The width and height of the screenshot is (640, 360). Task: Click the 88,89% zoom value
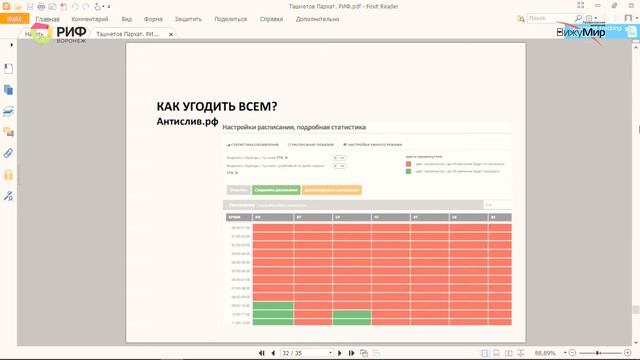click(545, 353)
